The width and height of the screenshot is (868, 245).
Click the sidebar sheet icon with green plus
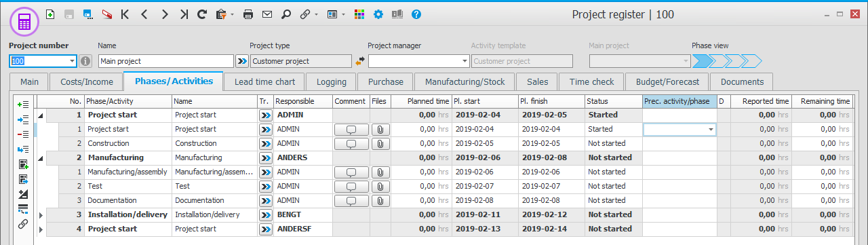(x=23, y=164)
